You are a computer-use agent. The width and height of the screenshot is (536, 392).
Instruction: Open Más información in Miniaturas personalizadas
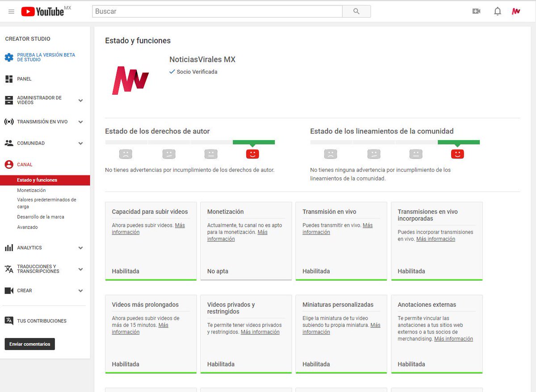tap(341, 328)
